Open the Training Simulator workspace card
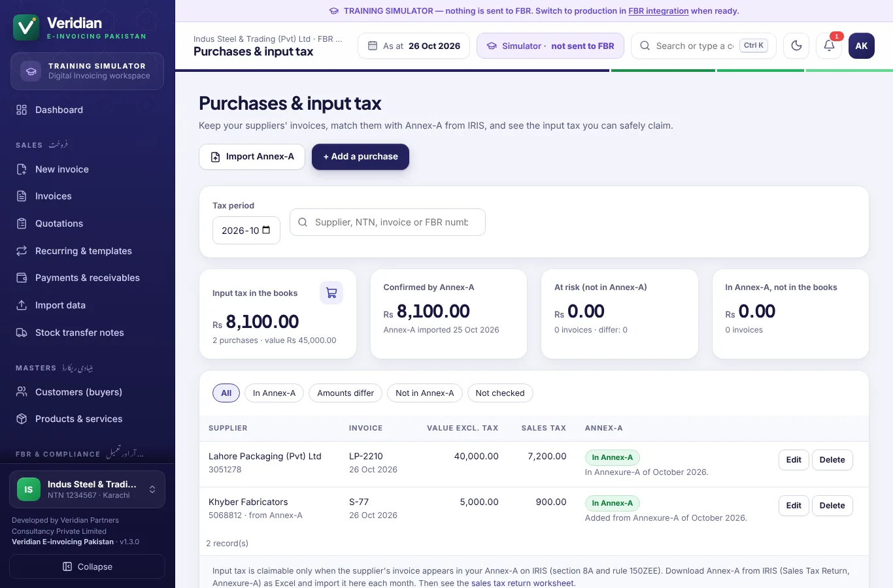Screen dimensions: 893x588 [x=87, y=71]
